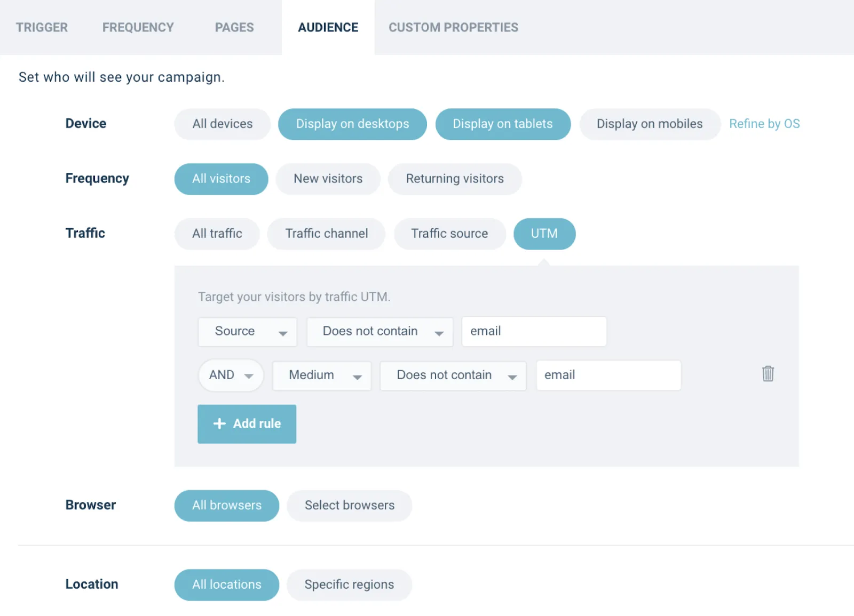The image size is (854, 616).
Task: Delete the second UTM rule with trash icon
Action: (x=768, y=374)
